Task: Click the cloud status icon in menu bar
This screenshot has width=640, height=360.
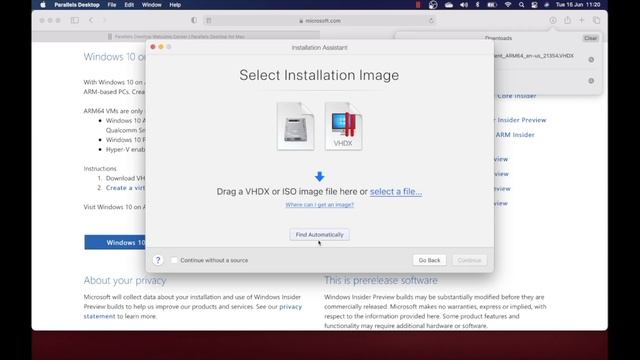Action: [449, 5]
